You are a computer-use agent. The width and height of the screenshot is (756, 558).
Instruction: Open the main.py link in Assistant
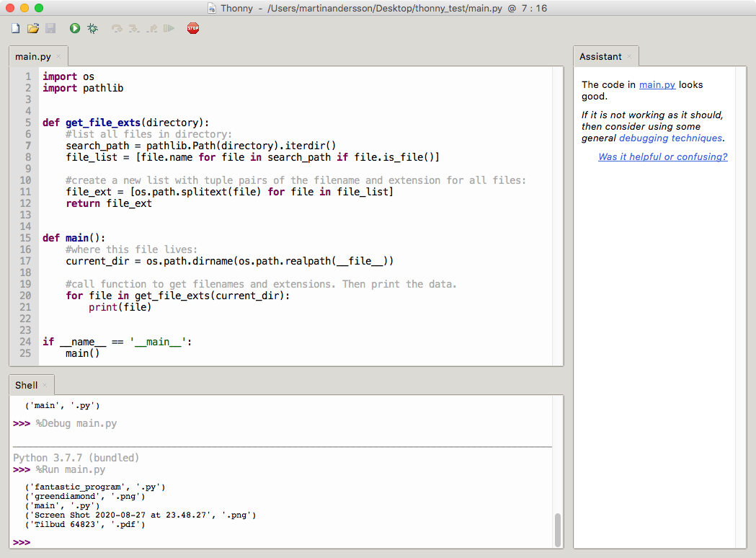pos(657,85)
